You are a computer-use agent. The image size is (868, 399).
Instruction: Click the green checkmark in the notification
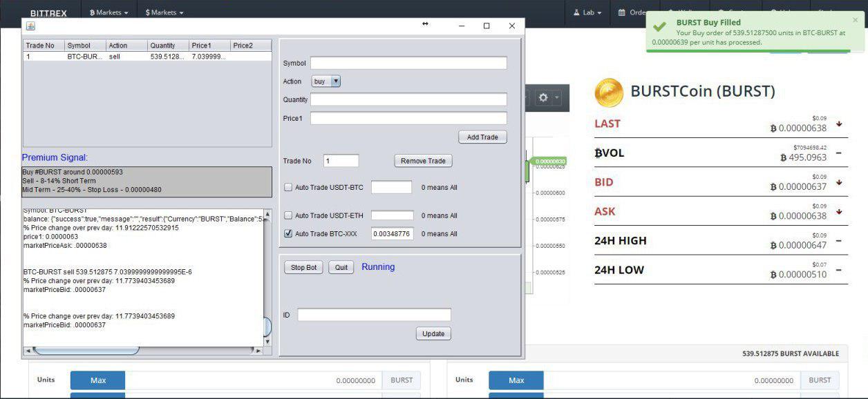pos(660,26)
